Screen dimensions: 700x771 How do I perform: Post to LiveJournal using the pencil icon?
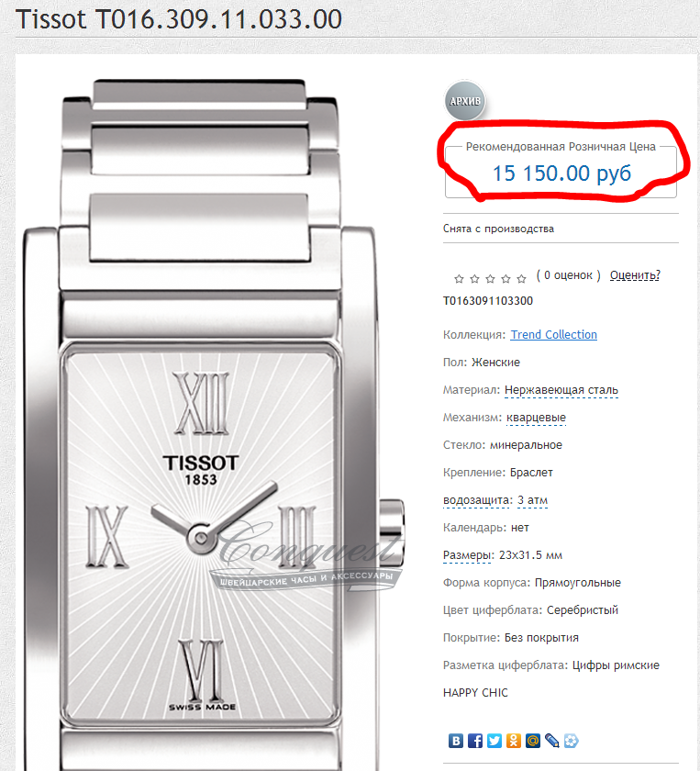pos(551,741)
